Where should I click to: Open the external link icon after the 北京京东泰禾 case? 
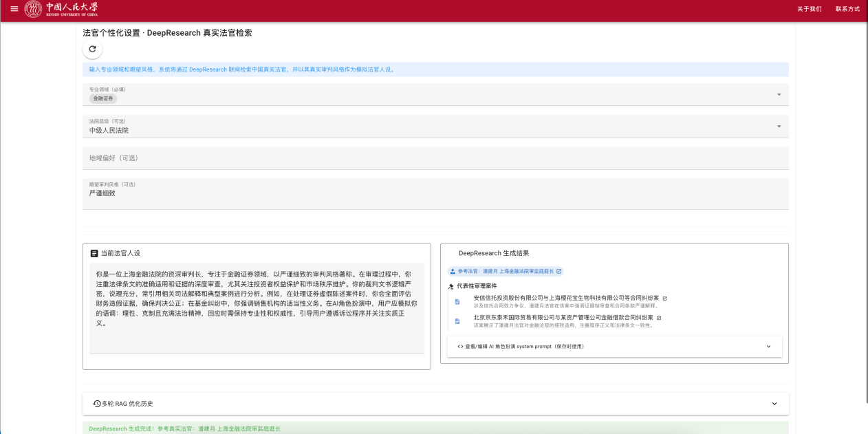coord(659,318)
